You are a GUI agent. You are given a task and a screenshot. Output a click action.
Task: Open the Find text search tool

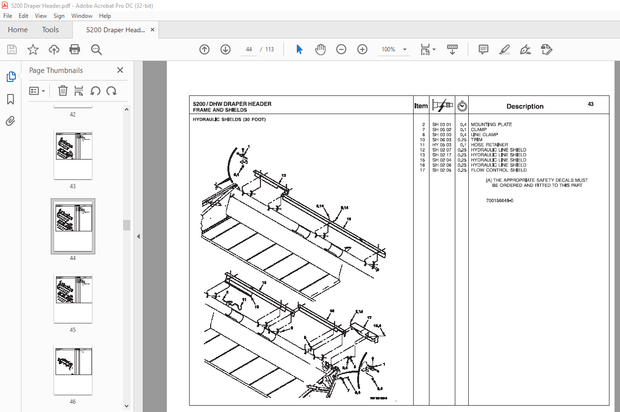(x=96, y=49)
